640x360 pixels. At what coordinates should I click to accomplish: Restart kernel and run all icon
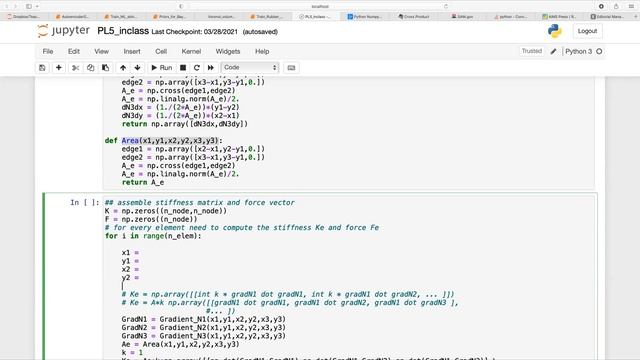click(x=211, y=68)
